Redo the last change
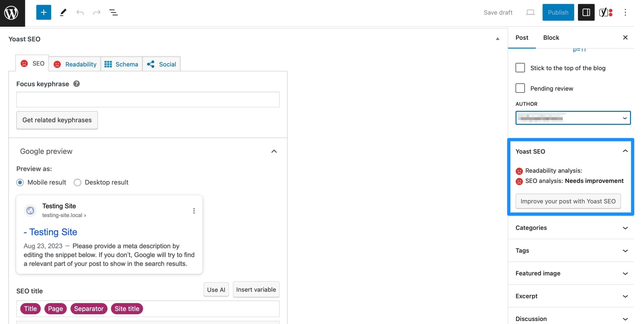644x324 pixels. coord(96,12)
